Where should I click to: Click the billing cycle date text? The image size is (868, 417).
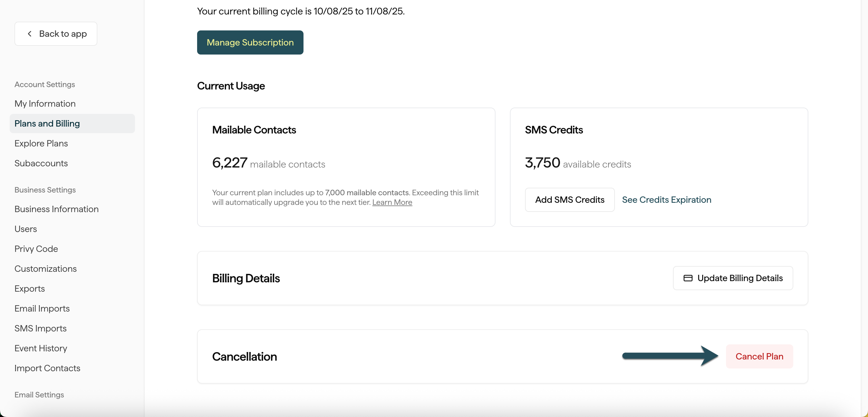click(300, 11)
